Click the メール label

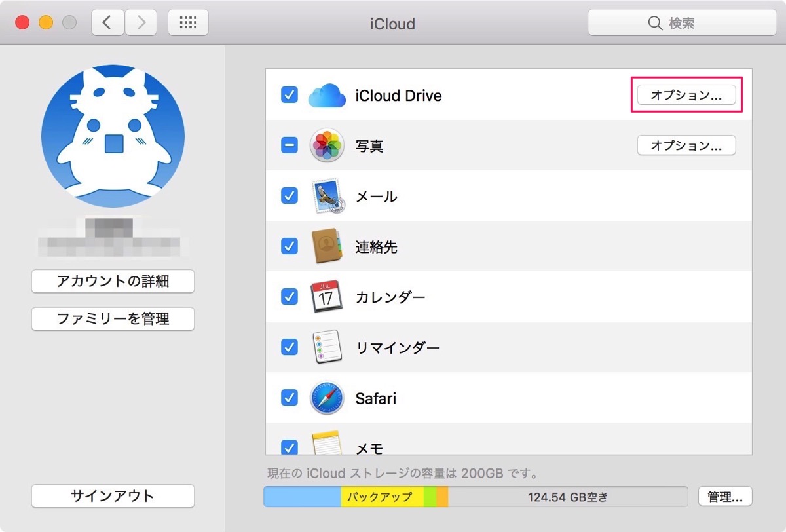tap(376, 197)
